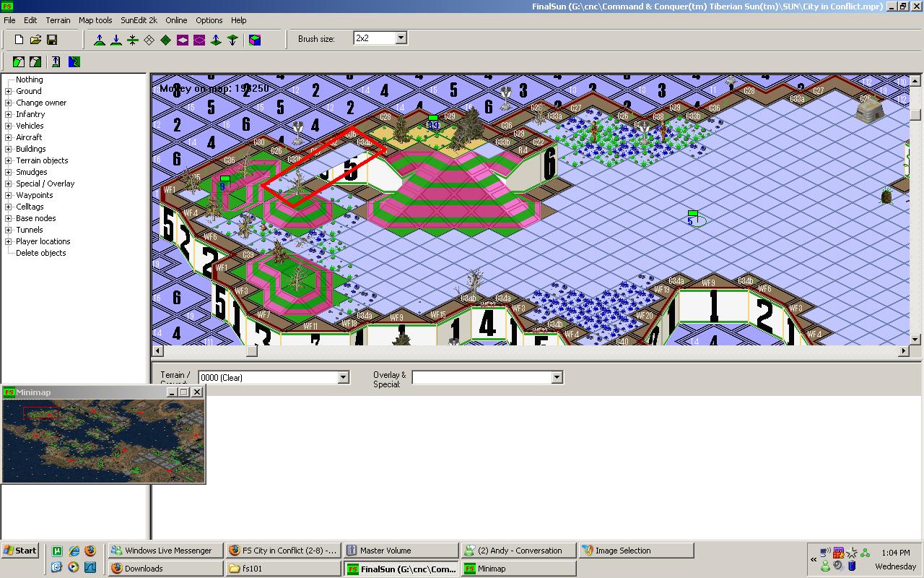This screenshot has height=578, width=924.
Task: Select the raise ground tool (up arrow on hill)
Action: coord(100,40)
